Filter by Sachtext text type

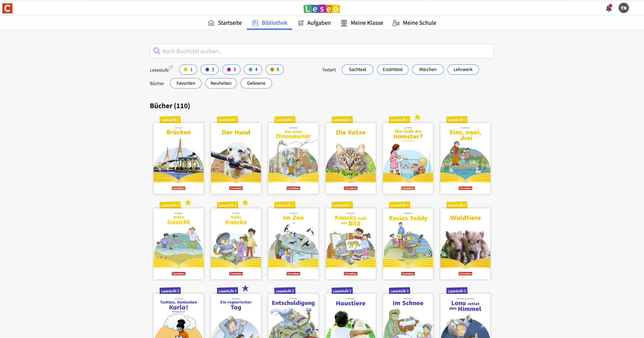point(358,69)
